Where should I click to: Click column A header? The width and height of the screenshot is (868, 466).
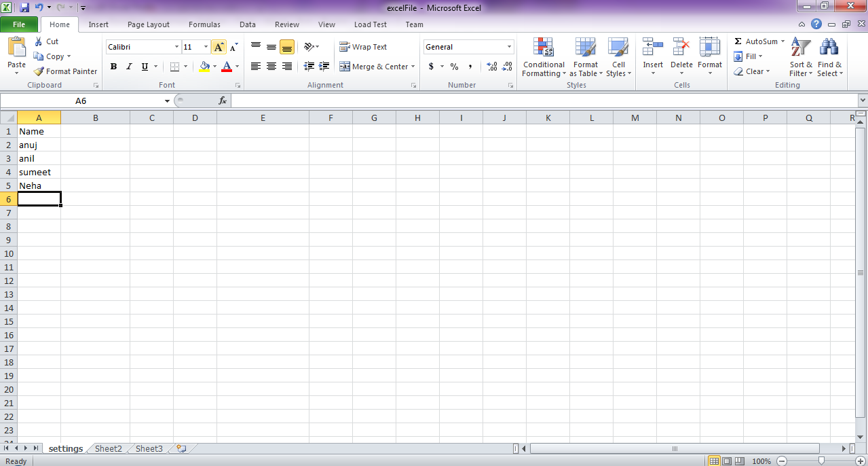click(39, 118)
